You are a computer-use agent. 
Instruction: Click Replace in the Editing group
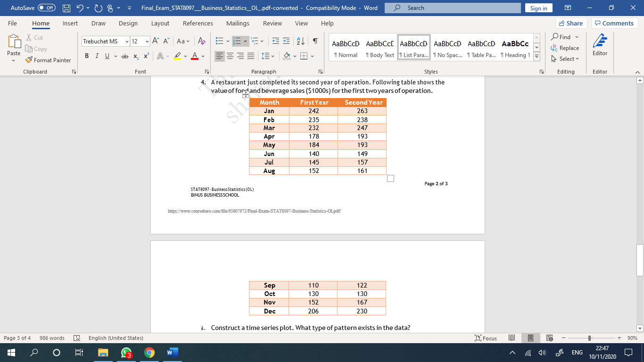tap(565, 48)
